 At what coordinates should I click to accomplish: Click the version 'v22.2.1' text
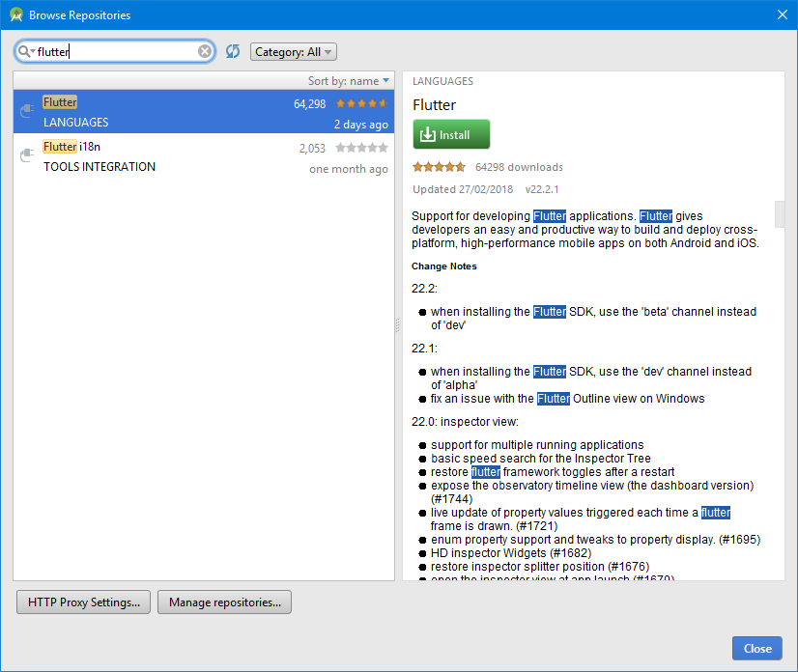click(x=542, y=190)
